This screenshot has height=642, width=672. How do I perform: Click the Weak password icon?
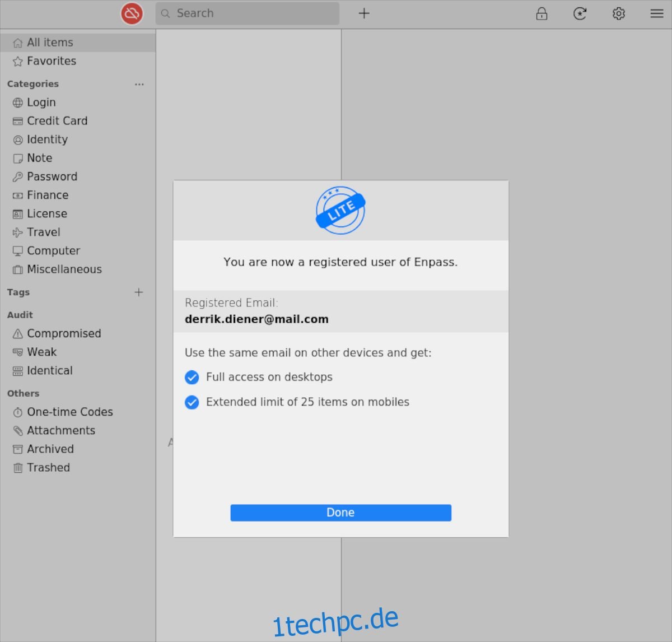[18, 352]
